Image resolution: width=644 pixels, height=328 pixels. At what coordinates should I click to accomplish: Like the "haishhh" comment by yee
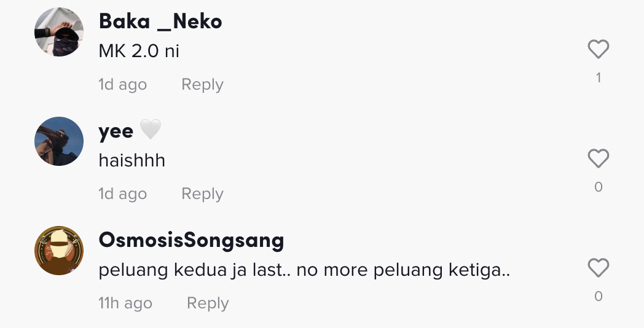click(598, 159)
